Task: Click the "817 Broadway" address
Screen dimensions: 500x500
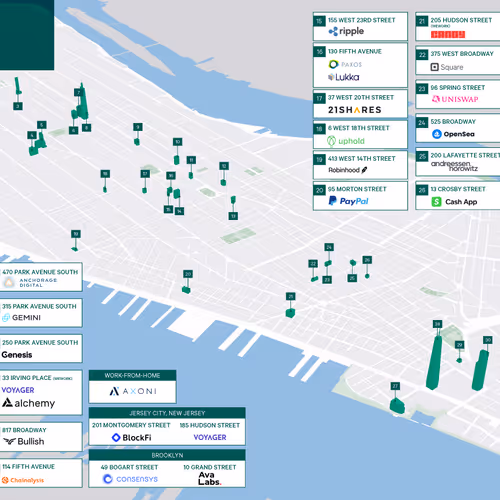Action: (x=24, y=430)
